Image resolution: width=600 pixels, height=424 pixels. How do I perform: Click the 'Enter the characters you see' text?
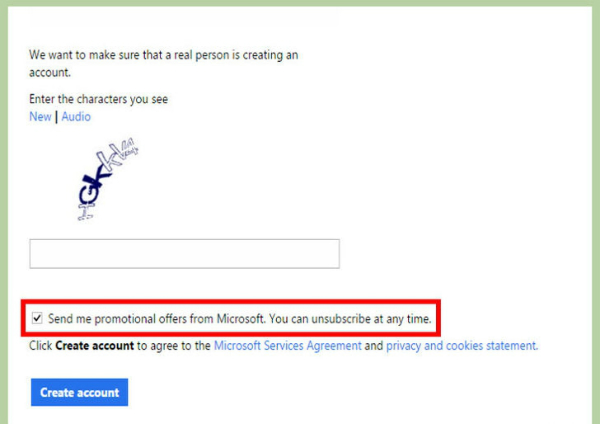click(98, 99)
